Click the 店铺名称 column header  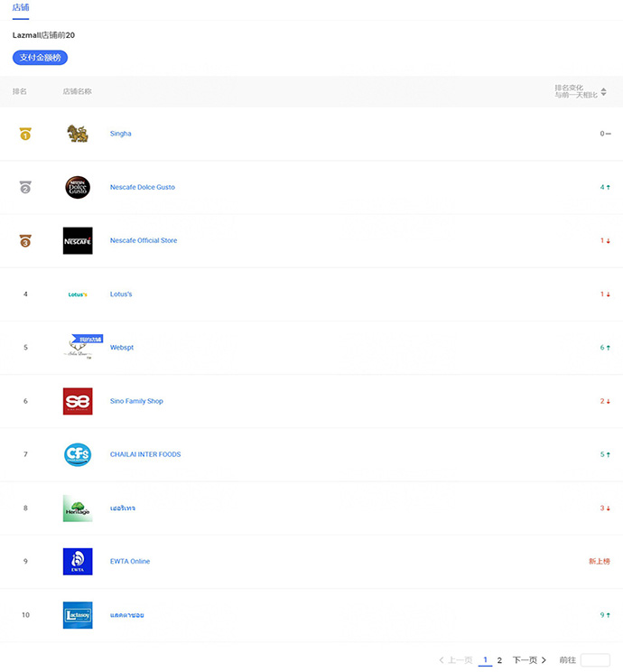point(77,91)
